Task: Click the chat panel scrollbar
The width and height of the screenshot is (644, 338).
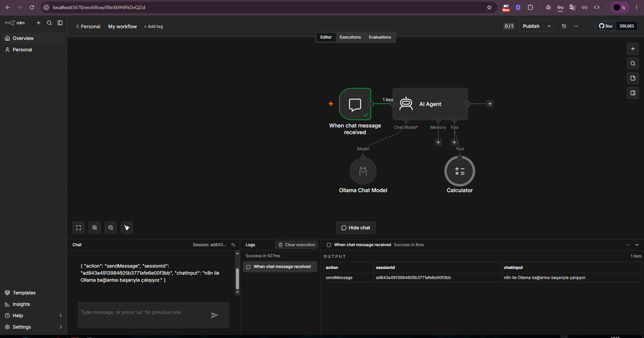Action: point(237,278)
